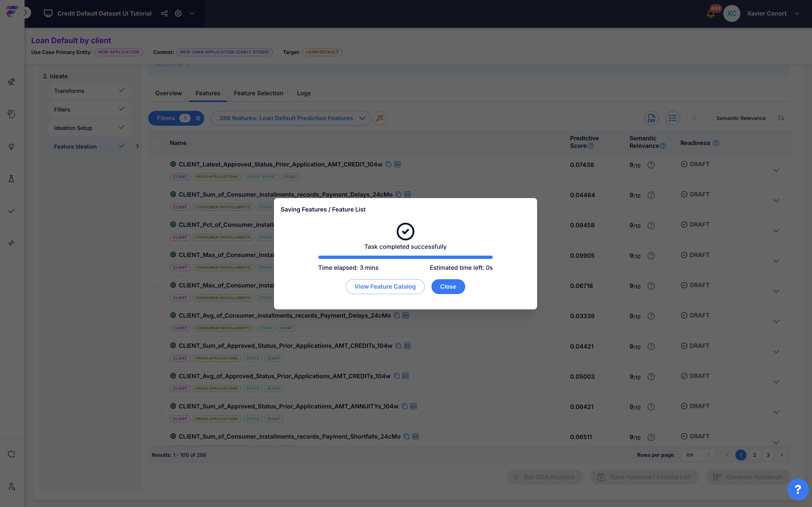Go to results page 2

(754, 455)
